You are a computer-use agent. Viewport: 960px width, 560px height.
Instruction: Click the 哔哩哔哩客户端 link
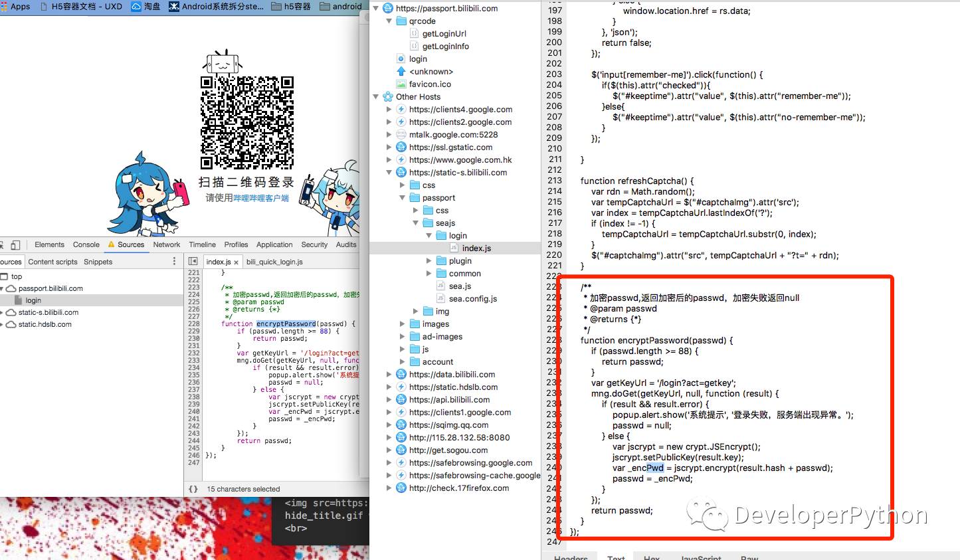pyautogui.click(x=261, y=198)
